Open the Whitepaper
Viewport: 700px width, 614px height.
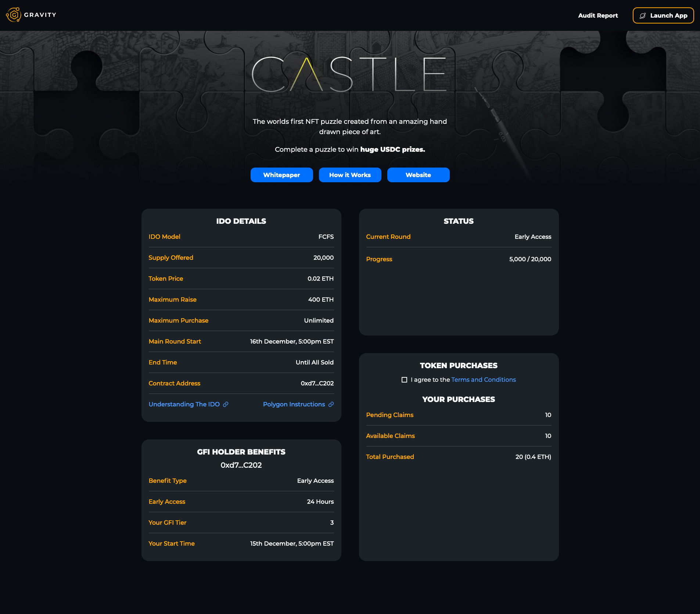click(x=281, y=175)
